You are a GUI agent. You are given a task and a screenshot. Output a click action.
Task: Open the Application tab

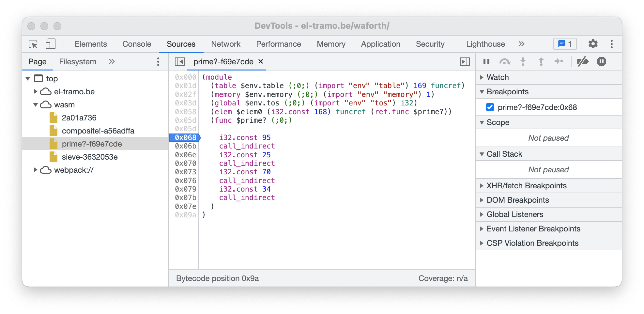381,44
